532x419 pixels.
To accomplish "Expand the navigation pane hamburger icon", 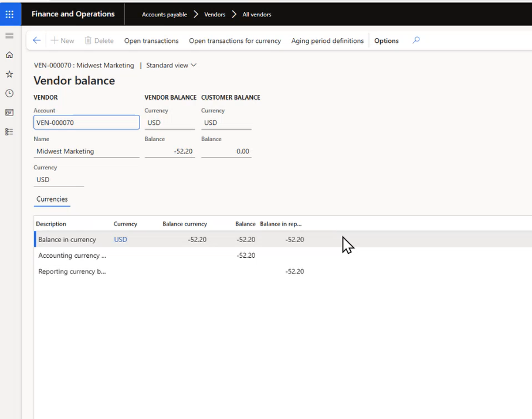I will [9, 36].
